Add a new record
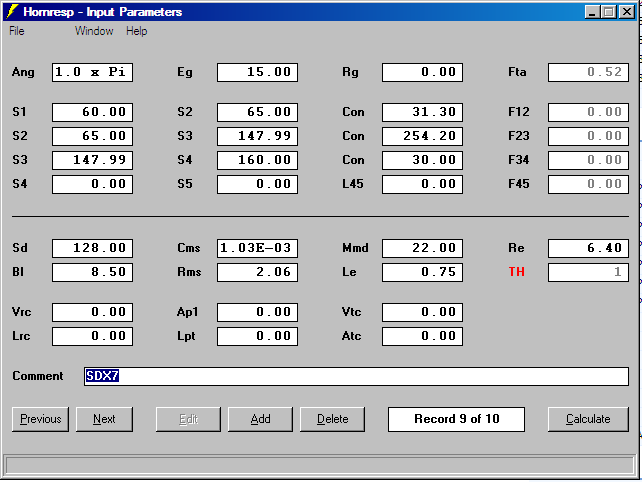The image size is (642, 482). point(260,419)
